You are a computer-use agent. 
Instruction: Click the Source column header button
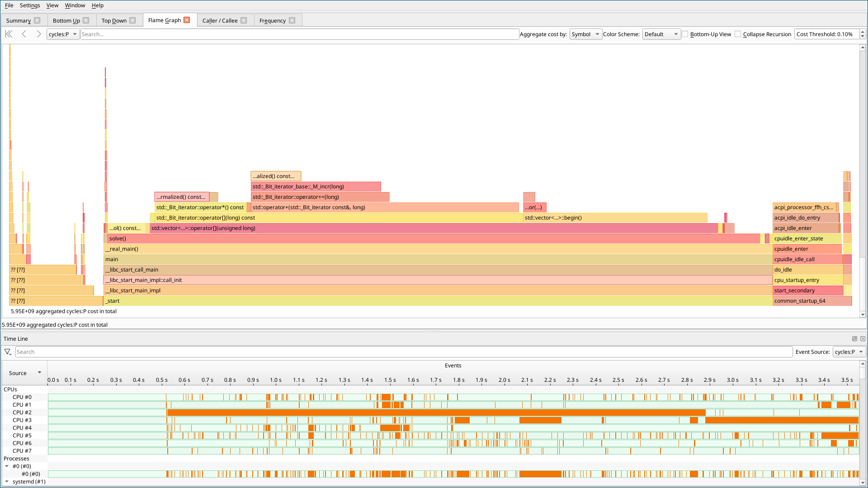[x=25, y=373]
